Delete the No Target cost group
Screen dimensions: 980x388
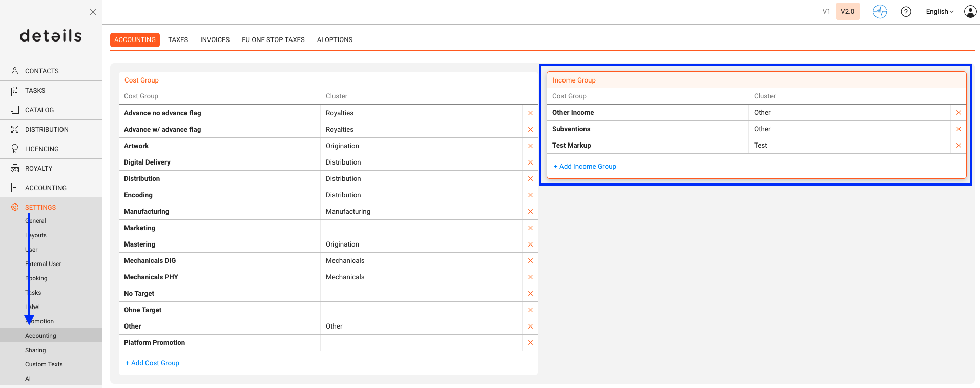(x=530, y=293)
